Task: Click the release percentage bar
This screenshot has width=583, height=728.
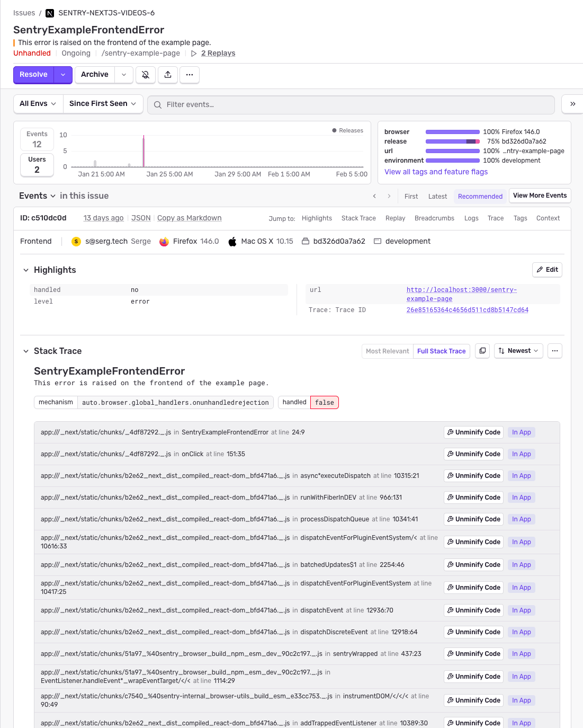Action: click(x=452, y=141)
